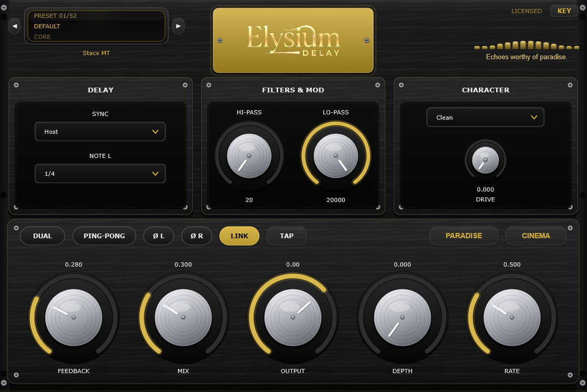Click the PRESET 01/52 counter text
This screenshot has width=587, height=392.
pyautogui.click(x=55, y=16)
